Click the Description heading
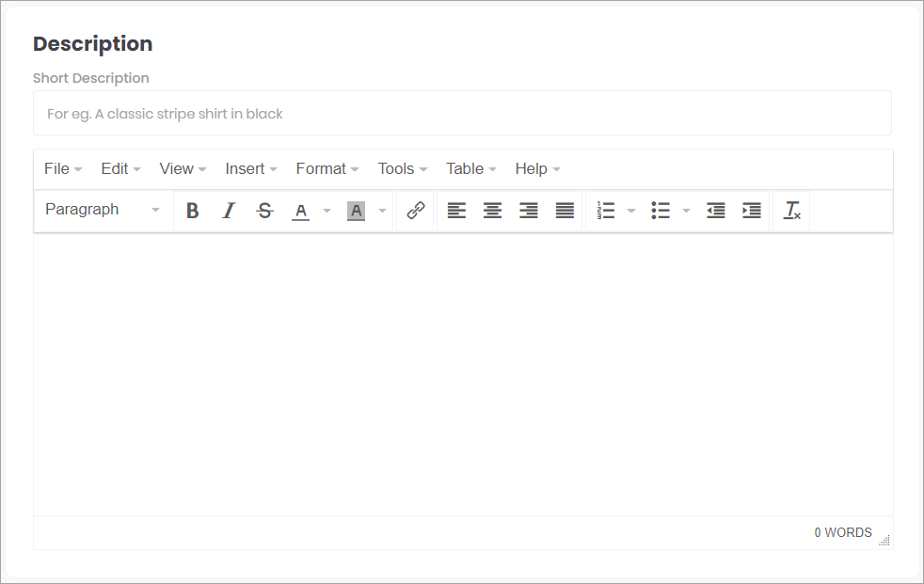The image size is (924, 584). pyautogui.click(x=92, y=44)
